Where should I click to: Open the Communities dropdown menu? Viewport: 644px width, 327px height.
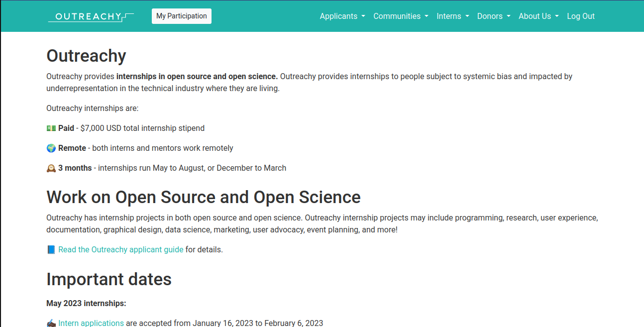pos(400,16)
